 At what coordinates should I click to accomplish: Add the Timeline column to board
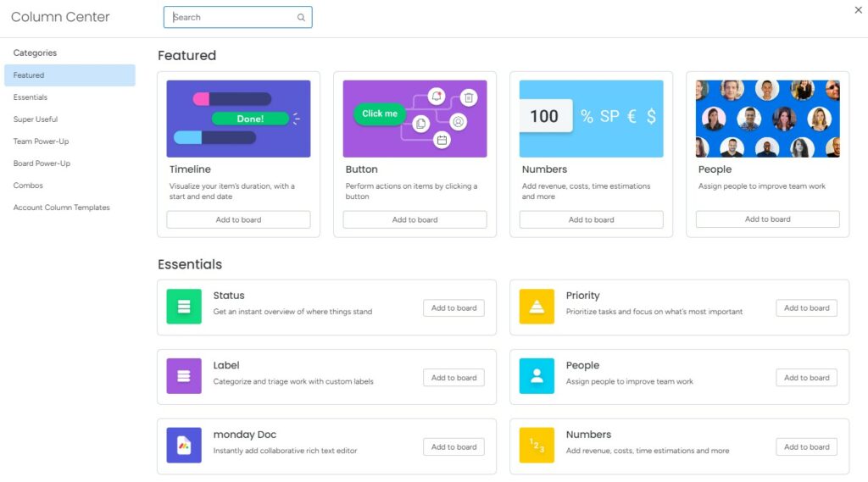coord(238,220)
